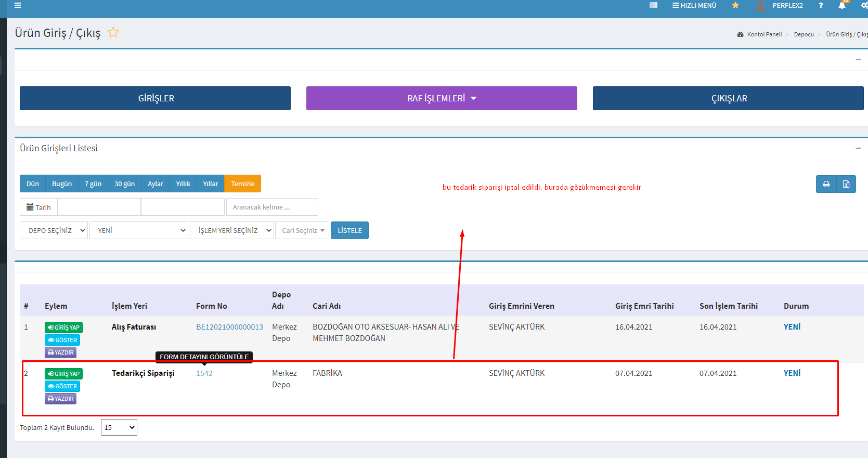Collapse the Ürün Girişleri Listesi panel
The width and height of the screenshot is (868, 458).
[858, 149]
